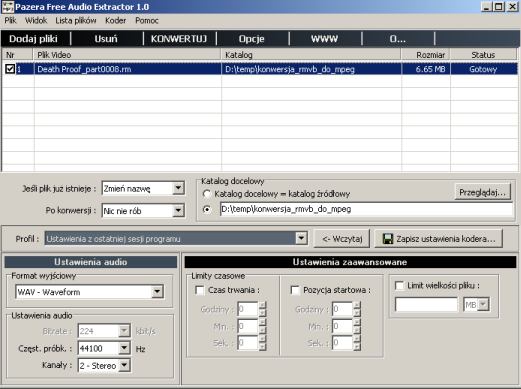Sort by the Rozmiar column header

pyautogui.click(x=426, y=55)
